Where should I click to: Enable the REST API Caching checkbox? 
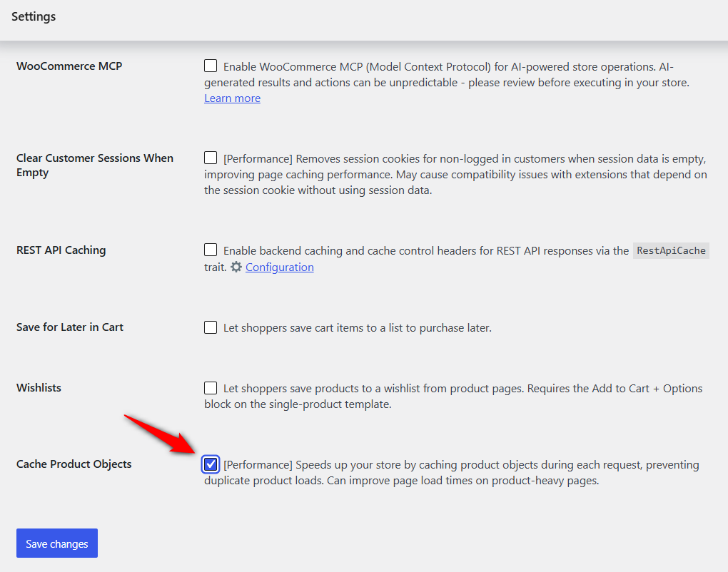[211, 250]
